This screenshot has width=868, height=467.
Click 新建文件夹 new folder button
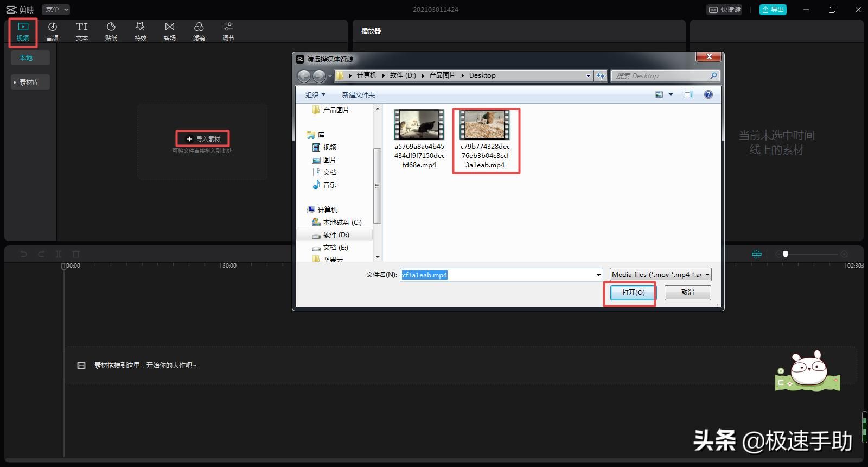(358, 94)
